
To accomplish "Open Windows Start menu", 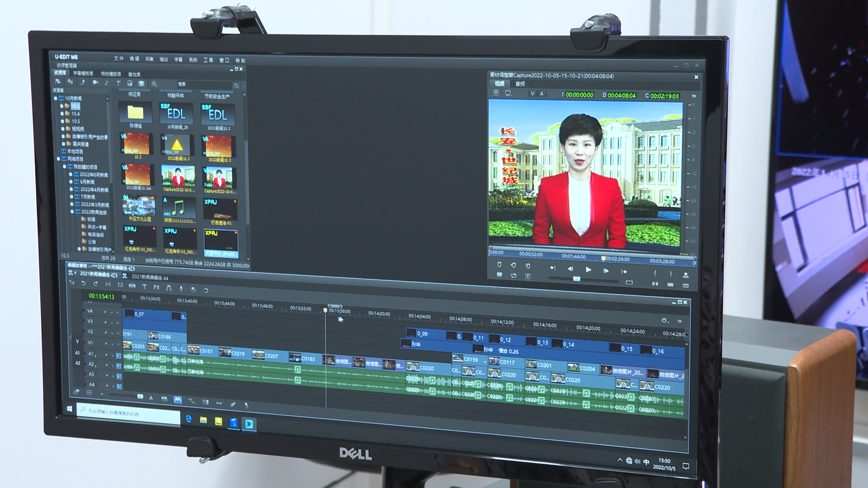I will click(70, 408).
